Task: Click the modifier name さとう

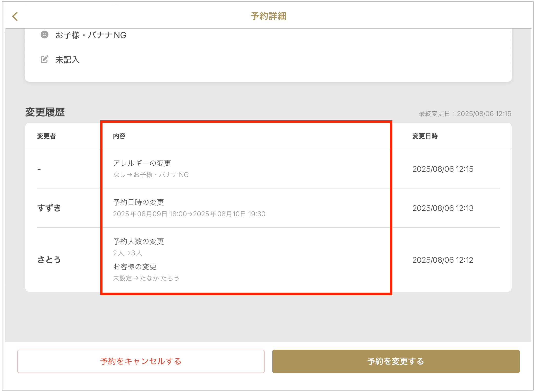Action: pyautogui.click(x=49, y=260)
